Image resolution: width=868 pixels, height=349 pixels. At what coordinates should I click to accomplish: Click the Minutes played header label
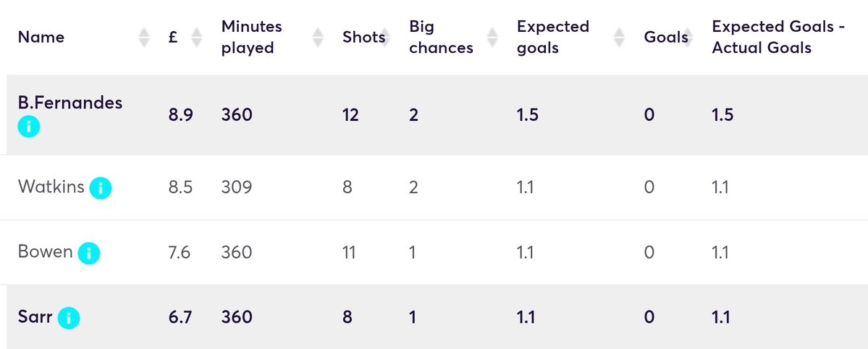click(251, 38)
